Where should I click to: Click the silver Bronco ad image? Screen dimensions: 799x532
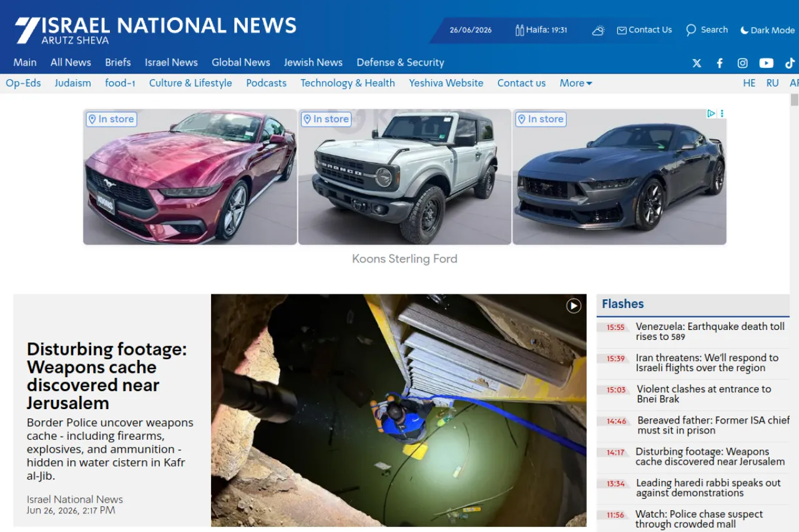(404, 177)
